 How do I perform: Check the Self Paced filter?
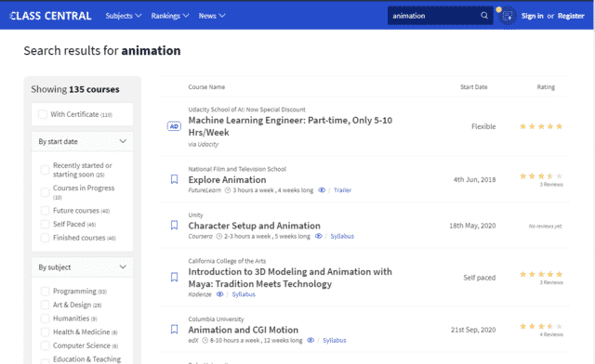pyautogui.click(x=46, y=224)
